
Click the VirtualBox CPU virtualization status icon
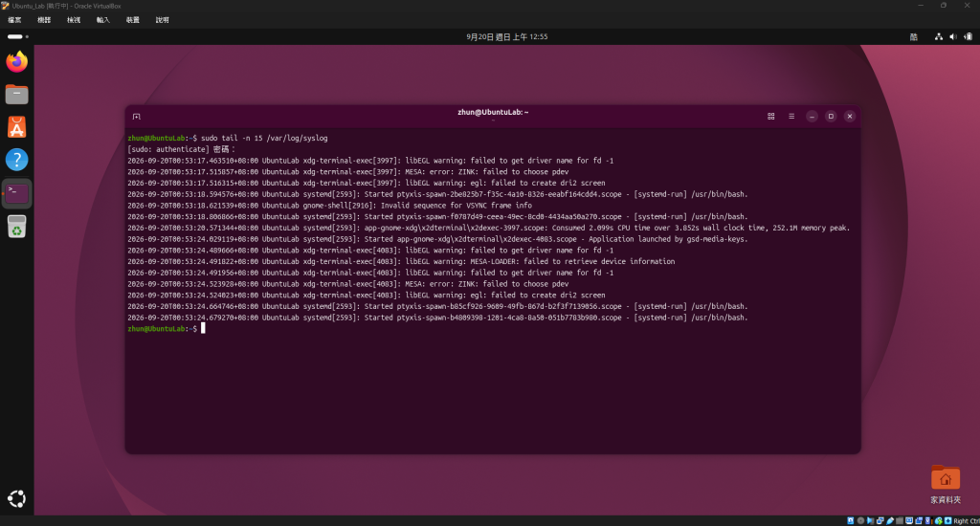pyautogui.click(x=928, y=520)
